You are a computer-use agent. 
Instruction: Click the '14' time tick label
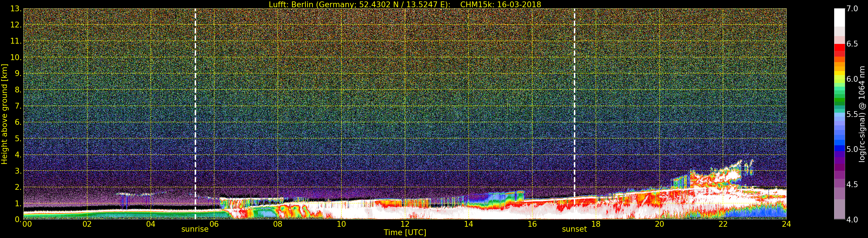[468, 224]
